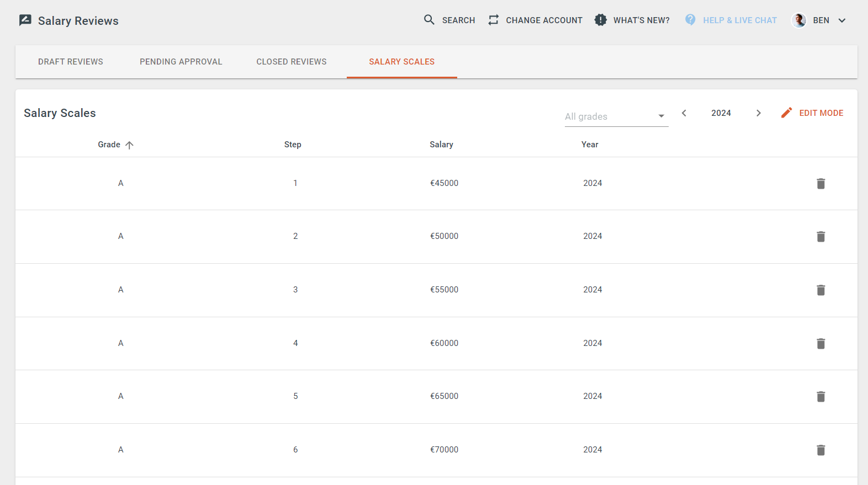Click the Salary column header

[x=441, y=145]
